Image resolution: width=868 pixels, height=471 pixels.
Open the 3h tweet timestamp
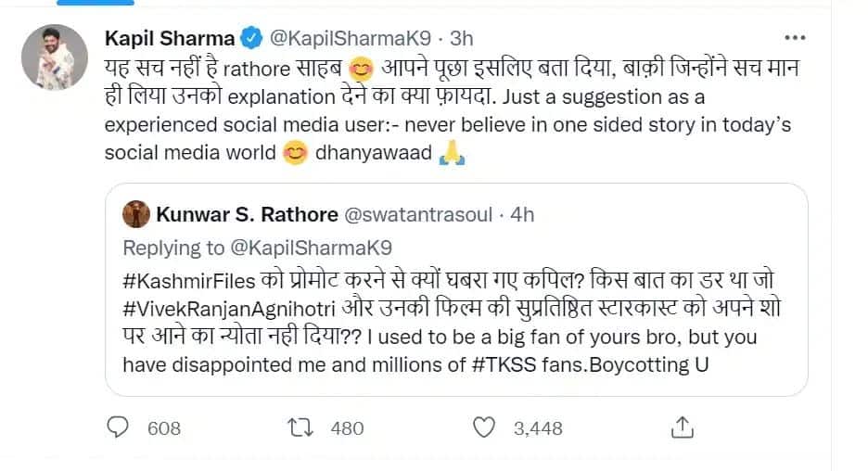pyautogui.click(x=461, y=38)
